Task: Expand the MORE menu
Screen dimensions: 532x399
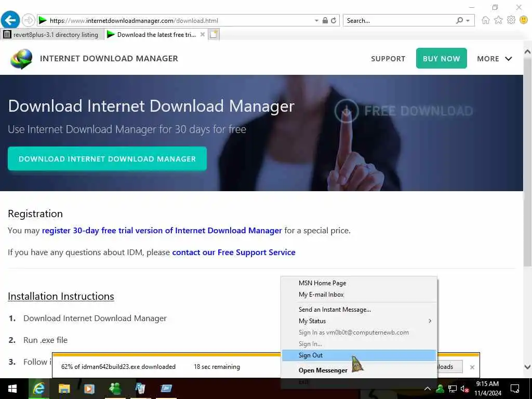Action: coord(495,59)
